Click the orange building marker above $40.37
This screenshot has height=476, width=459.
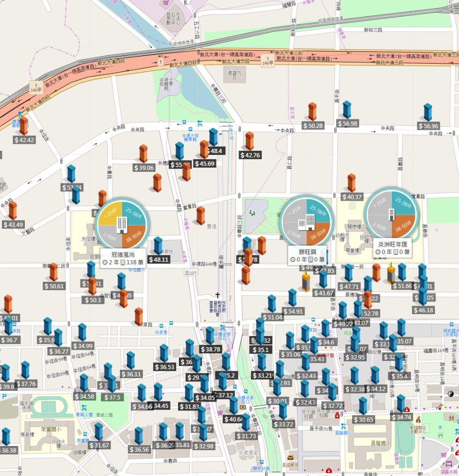351,183
